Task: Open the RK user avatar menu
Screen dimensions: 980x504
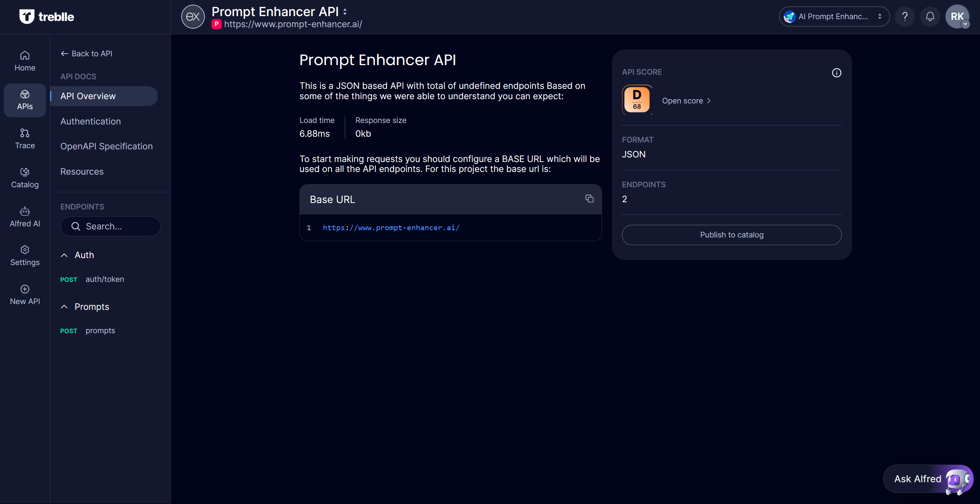Action: pos(957,16)
